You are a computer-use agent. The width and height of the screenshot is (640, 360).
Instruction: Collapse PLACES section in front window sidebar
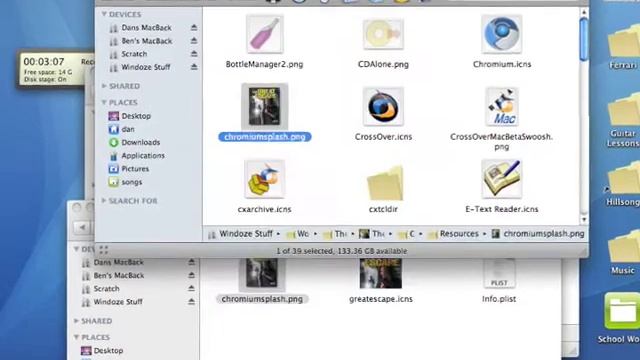pos(104,102)
